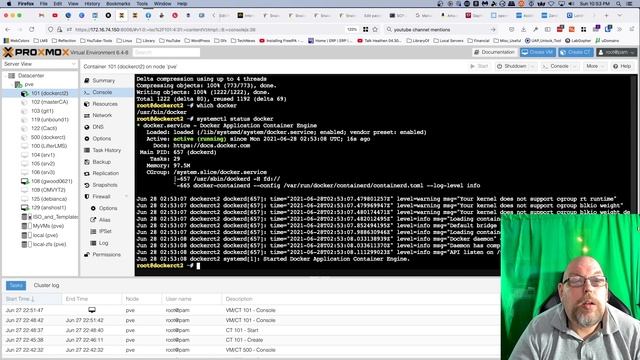Open the Firewall Log sub-item
This screenshot has width=640, height=360.
click(103, 243)
